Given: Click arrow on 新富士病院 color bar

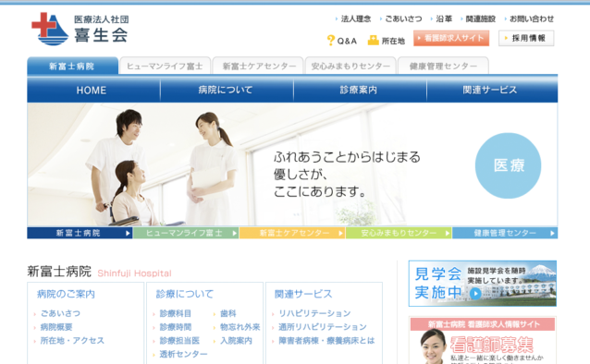Looking at the screenshot, I should [x=128, y=233].
